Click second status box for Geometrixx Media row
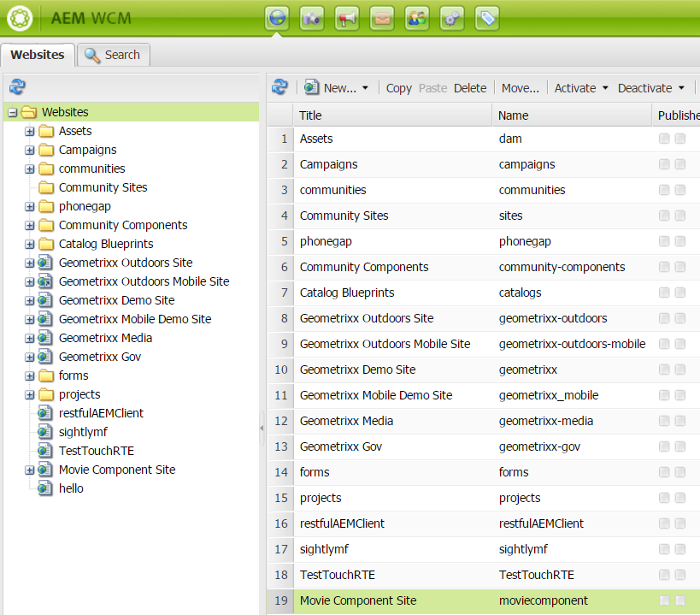 680,421
